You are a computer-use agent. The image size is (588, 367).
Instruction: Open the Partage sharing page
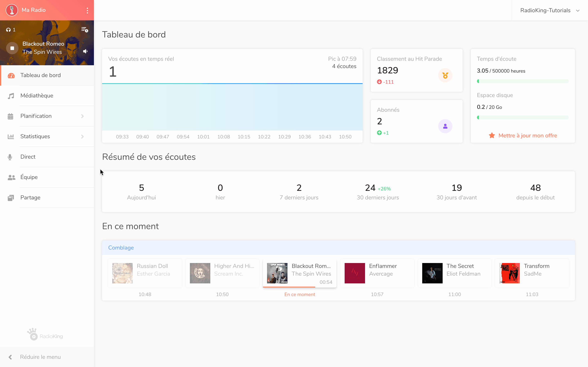click(30, 198)
